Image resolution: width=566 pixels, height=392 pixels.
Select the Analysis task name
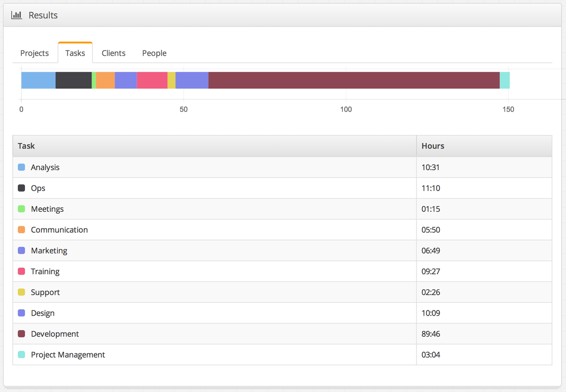45,167
